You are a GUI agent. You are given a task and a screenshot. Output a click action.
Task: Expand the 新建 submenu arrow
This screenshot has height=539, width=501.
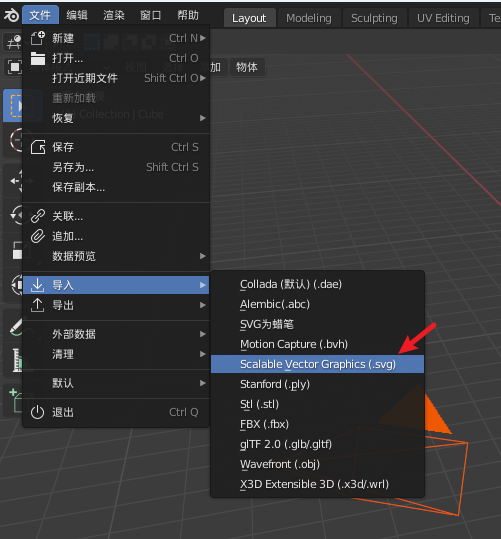pyautogui.click(x=203, y=38)
